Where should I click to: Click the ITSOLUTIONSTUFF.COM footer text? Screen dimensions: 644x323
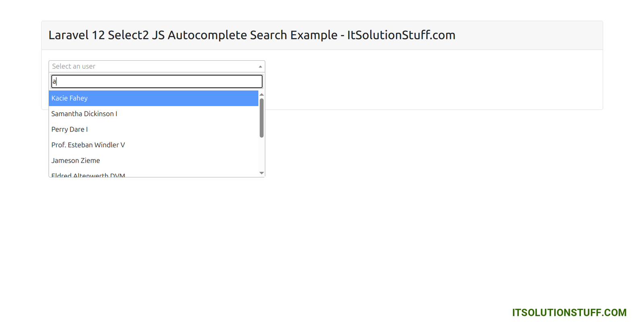(568, 313)
